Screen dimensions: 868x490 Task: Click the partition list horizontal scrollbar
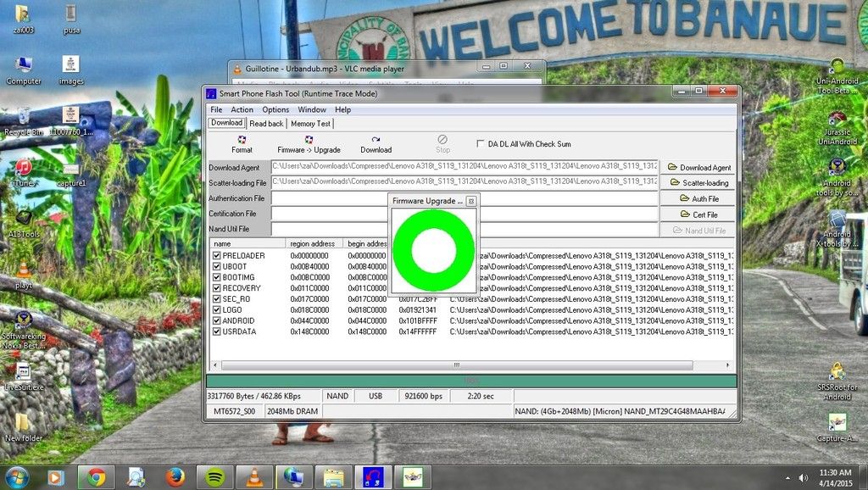click(x=458, y=365)
